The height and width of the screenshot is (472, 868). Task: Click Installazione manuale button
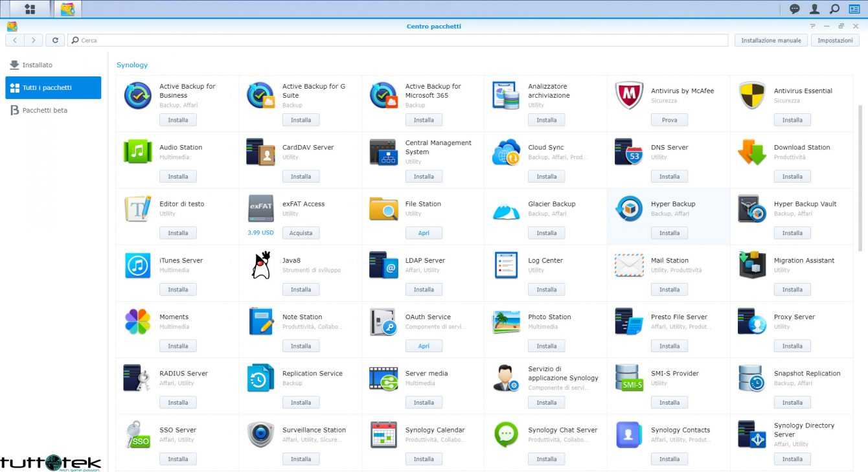point(771,40)
